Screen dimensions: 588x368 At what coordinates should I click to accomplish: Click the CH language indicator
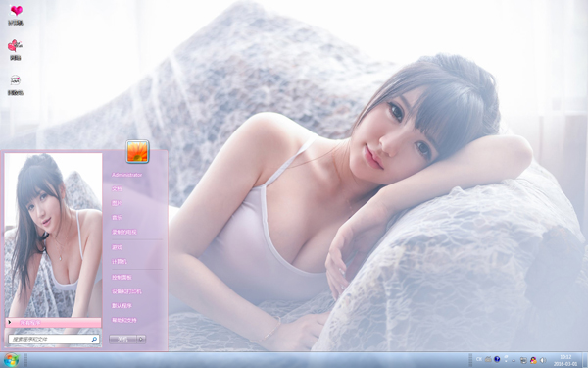tap(479, 359)
